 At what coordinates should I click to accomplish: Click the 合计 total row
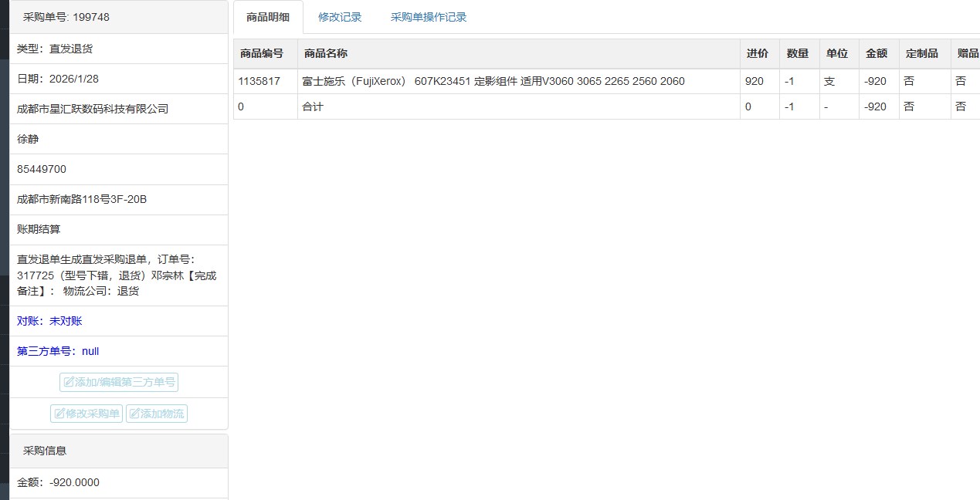[x=313, y=106]
